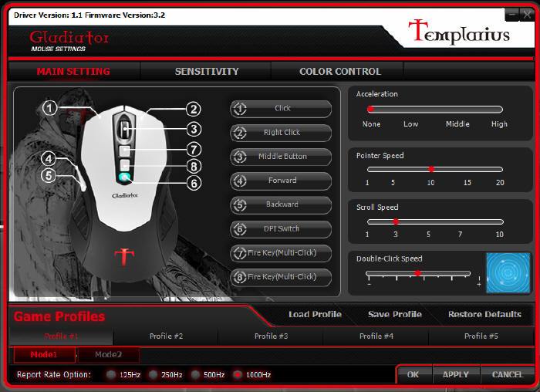Image resolution: width=540 pixels, height=392 pixels.
Task: Select 1000Hz report rate
Action: [x=238, y=374]
